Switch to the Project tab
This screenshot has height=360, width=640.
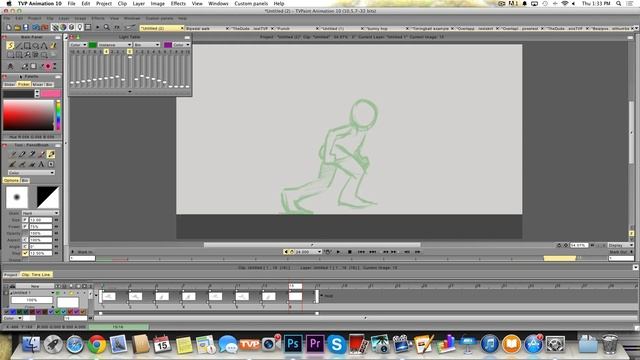point(11,275)
